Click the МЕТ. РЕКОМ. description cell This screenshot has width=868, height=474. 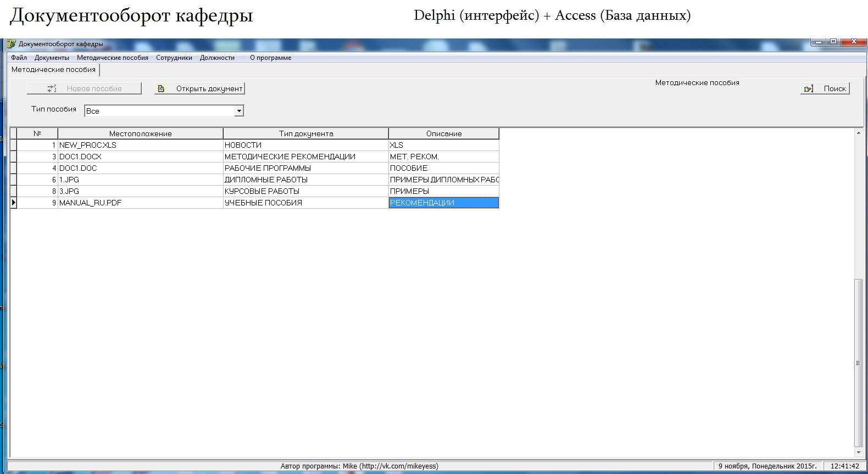[x=444, y=157]
